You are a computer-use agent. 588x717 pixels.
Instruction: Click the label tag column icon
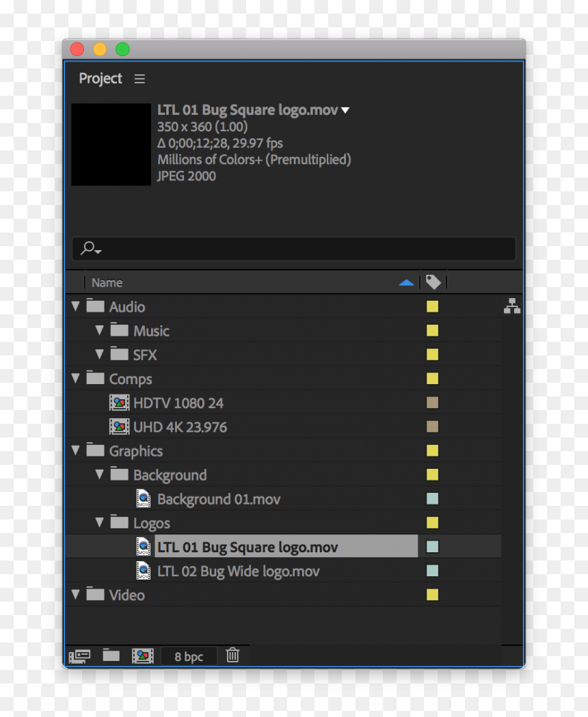point(433,282)
